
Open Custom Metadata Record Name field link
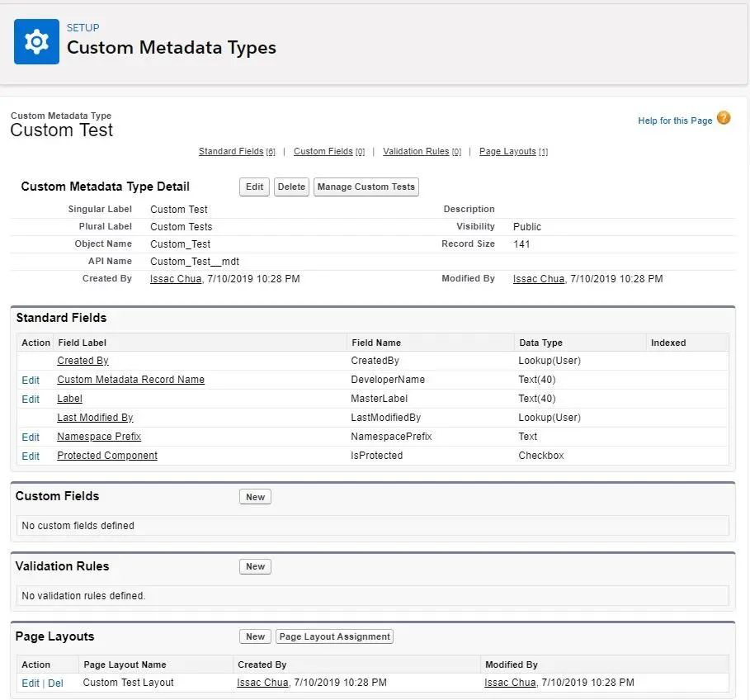130,380
